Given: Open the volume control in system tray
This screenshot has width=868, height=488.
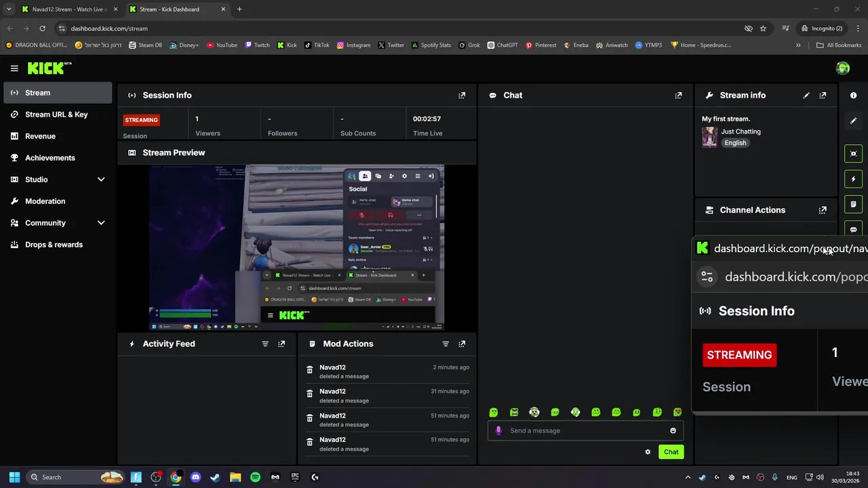Looking at the screenshot, I should (x=820, y=477).
